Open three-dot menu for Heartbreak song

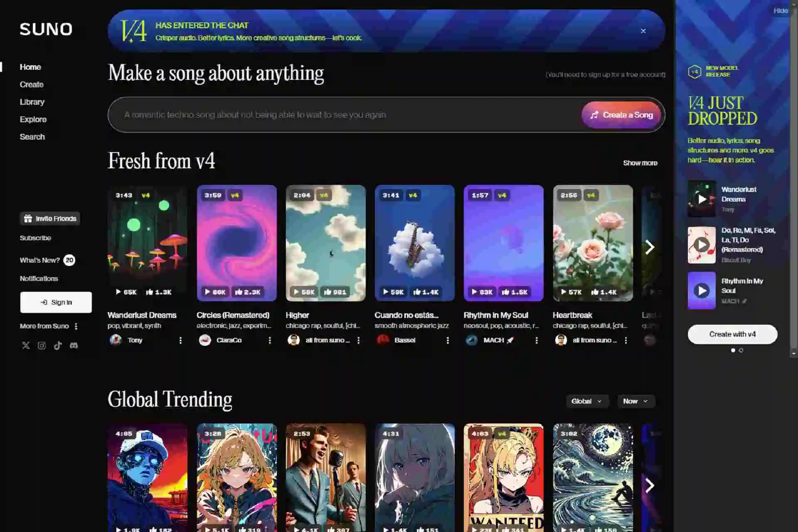point(626,340)
